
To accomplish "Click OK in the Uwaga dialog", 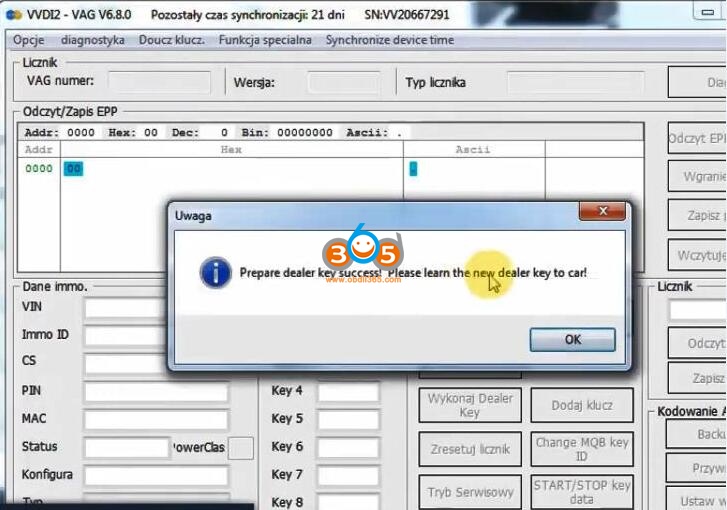I will click(x=573, y=339).
